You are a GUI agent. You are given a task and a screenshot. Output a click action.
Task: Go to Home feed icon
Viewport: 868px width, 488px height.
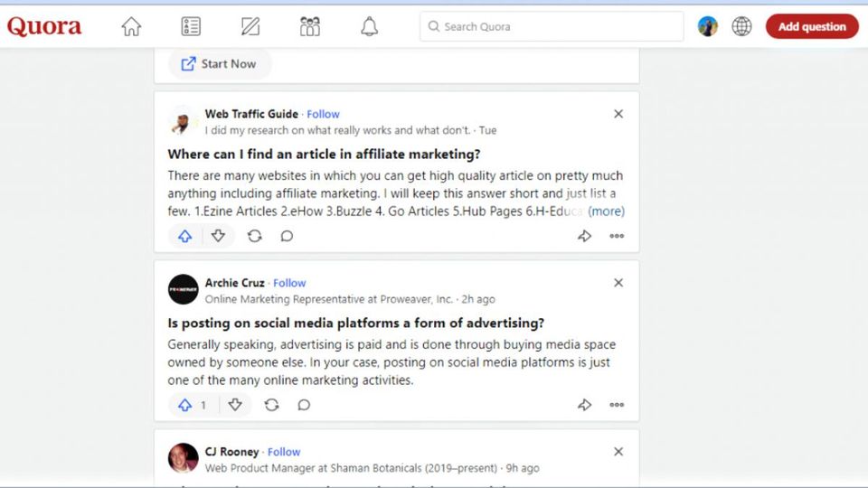pos(131,26)
